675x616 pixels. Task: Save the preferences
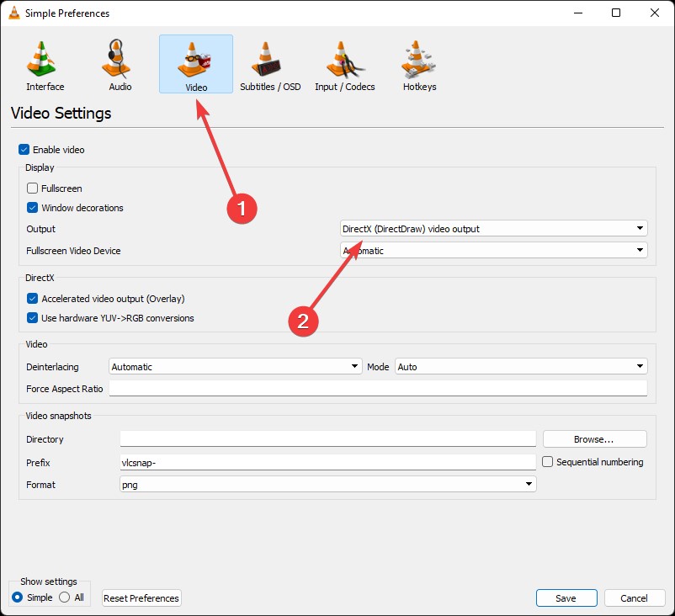click(x=566, y=598)
